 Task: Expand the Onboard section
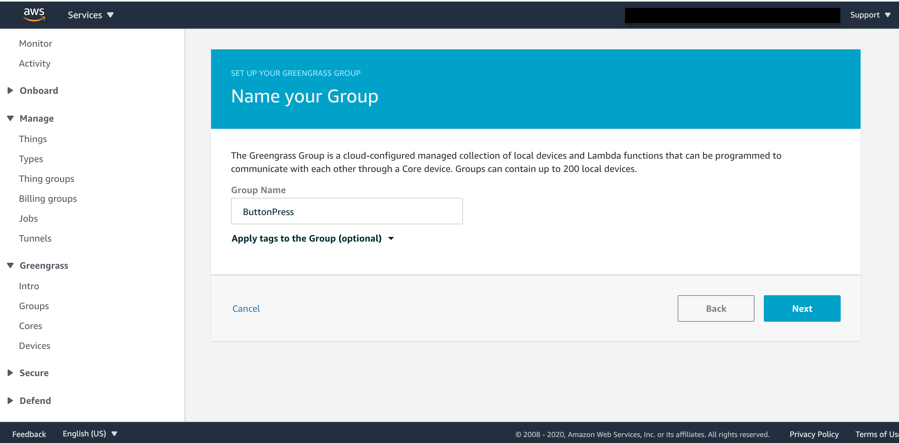point(33,91)
